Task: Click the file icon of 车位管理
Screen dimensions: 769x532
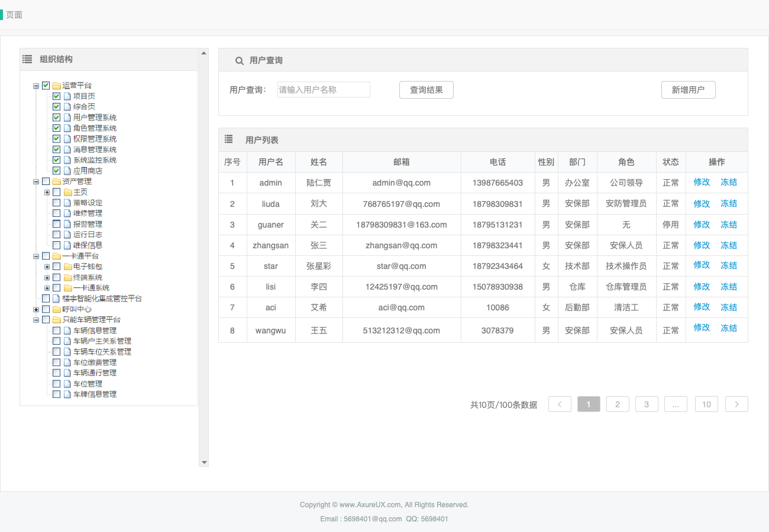Action: [x=67, y=384]
